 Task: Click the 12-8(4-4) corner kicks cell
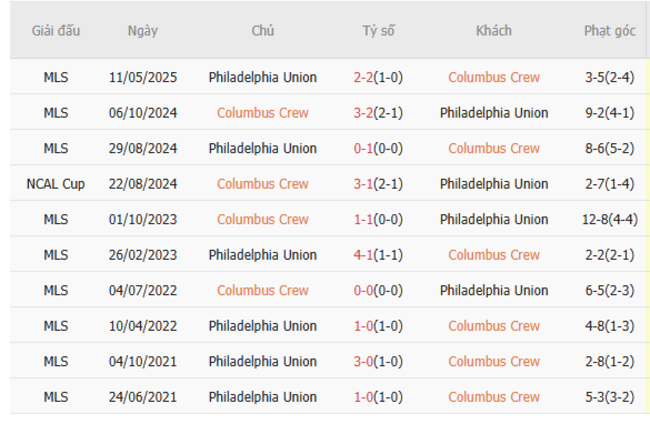(610, 219)
